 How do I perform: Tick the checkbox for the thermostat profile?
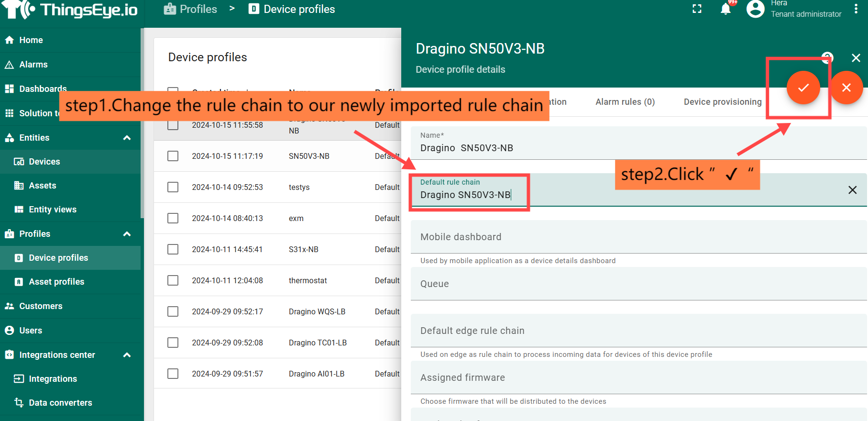point(173,280)
